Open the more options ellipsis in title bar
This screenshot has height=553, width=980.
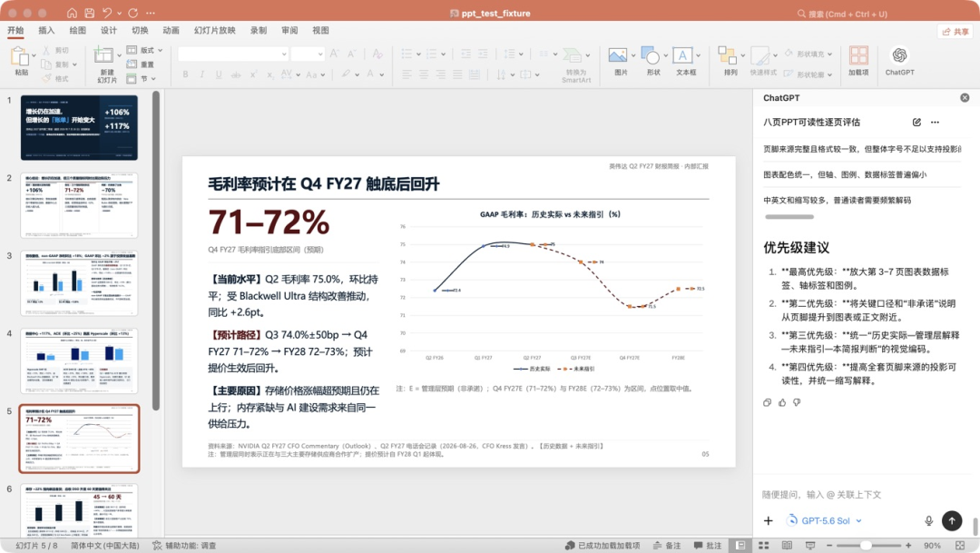(x=151, y=13)
